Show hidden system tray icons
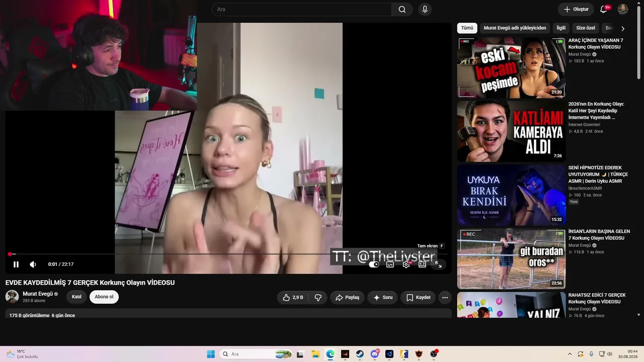This screenshot has height=362, width=644. click(570, 354)
